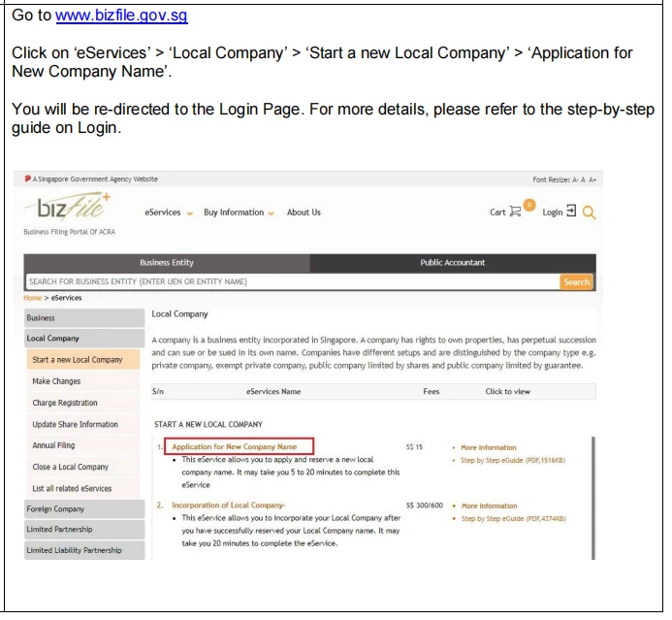The width and height of the screenshot is (672, 620).
Task: Click the business entity search field
Action: (293, 281)
